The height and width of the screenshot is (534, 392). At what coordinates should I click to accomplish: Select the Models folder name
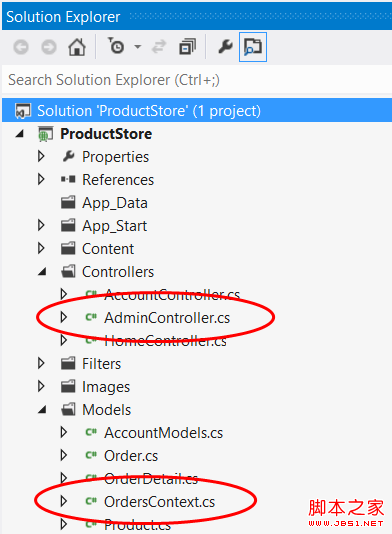tap(106, 410)
